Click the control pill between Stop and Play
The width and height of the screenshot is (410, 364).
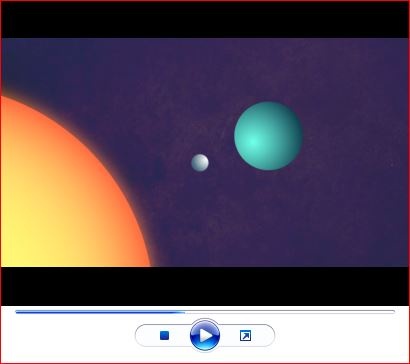point(179,335)
